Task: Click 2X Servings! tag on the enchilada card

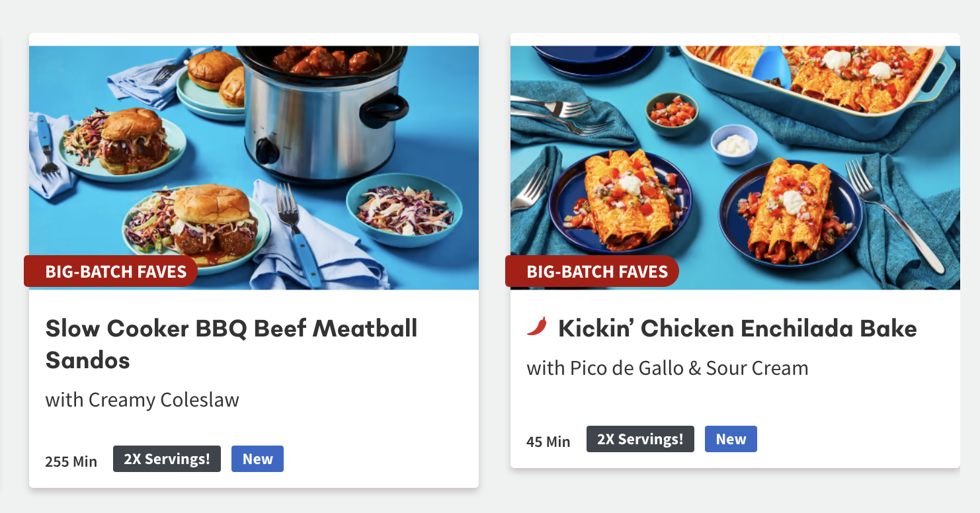Action: pos(640,439)
